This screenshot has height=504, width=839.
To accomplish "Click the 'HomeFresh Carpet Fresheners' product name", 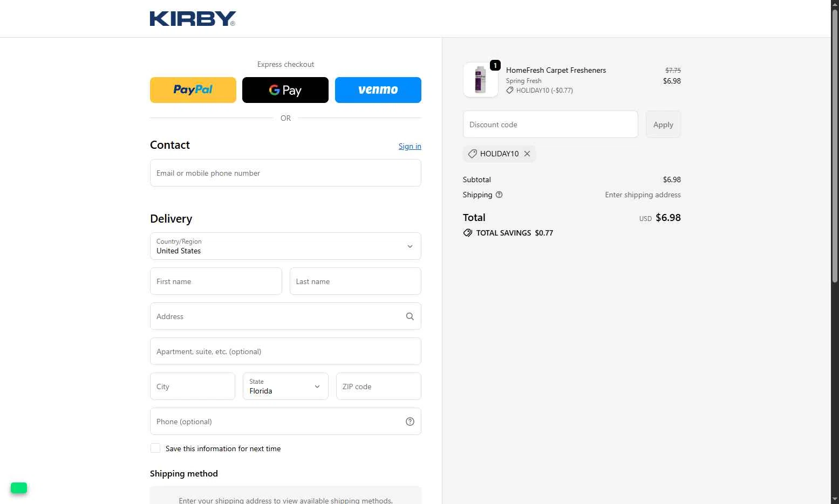I will tap(556, 70).
